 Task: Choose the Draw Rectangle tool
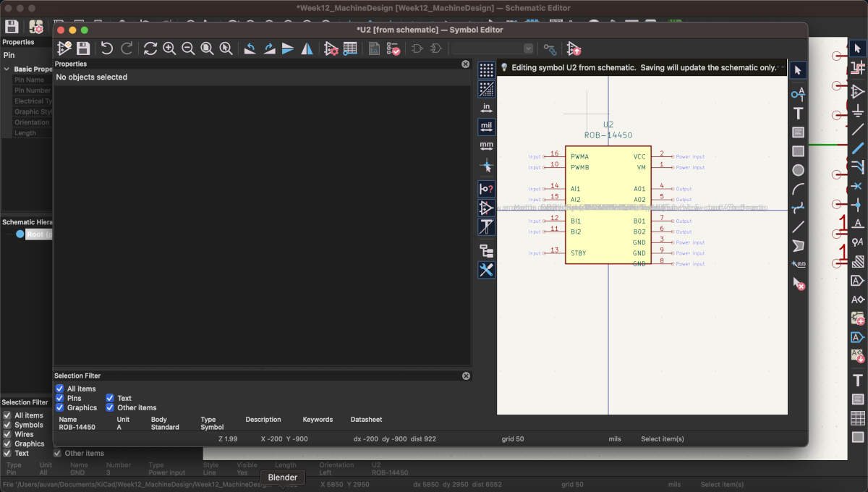coord(798,151)
